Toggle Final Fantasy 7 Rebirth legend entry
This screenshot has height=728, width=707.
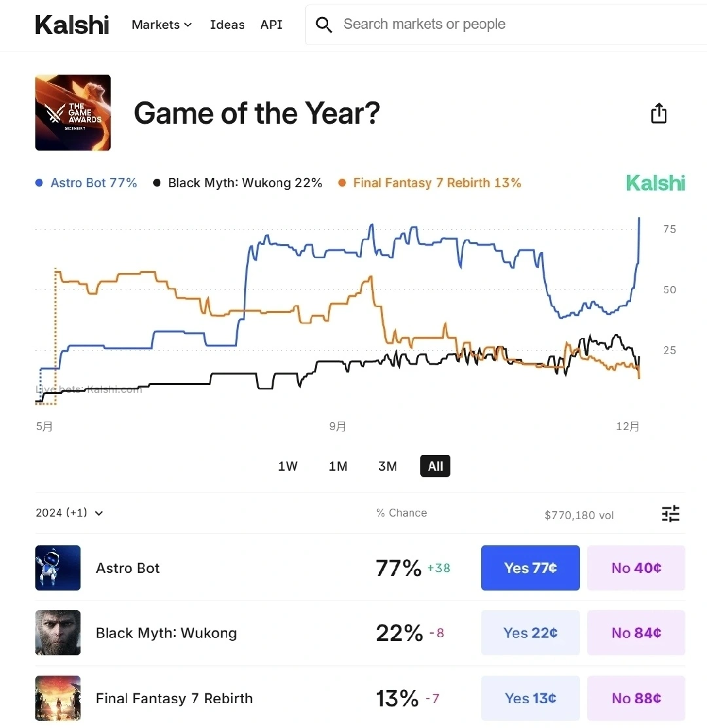429,183
